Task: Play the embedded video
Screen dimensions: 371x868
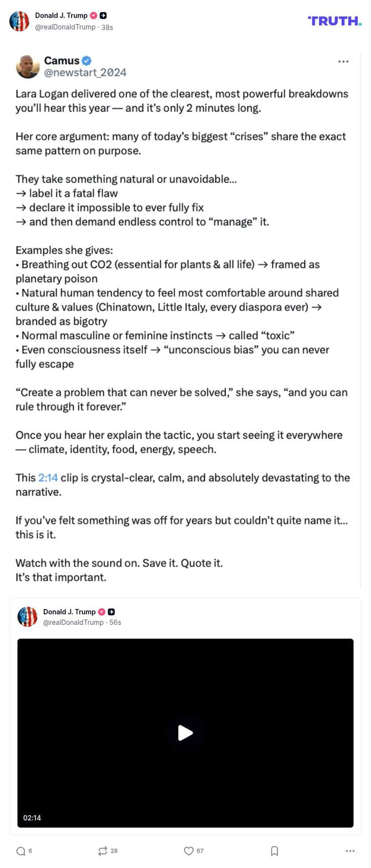Action: click(185, 733)
